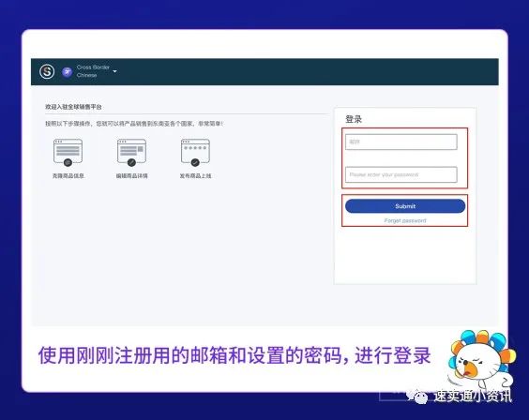Click the 登录 heading
529x420 pixels.
[354, 119]
